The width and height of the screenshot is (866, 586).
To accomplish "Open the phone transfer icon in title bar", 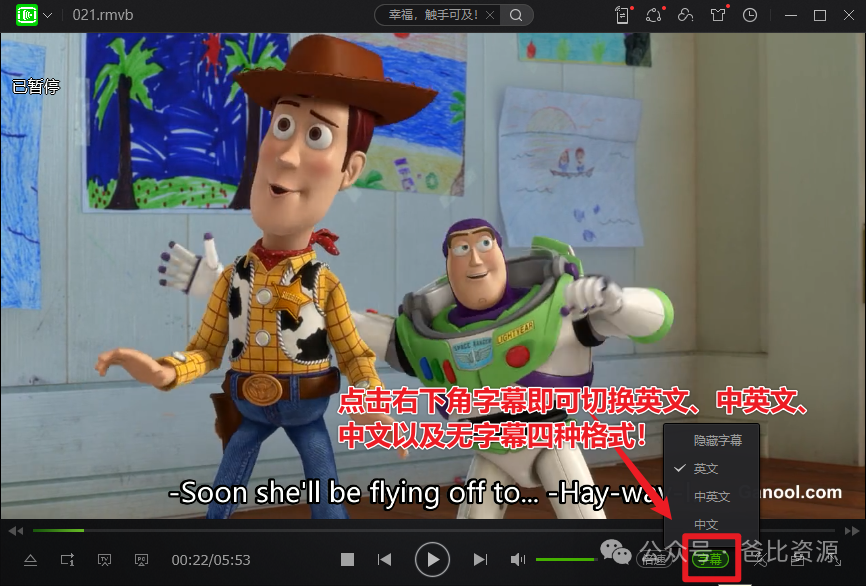I will 622,15.
